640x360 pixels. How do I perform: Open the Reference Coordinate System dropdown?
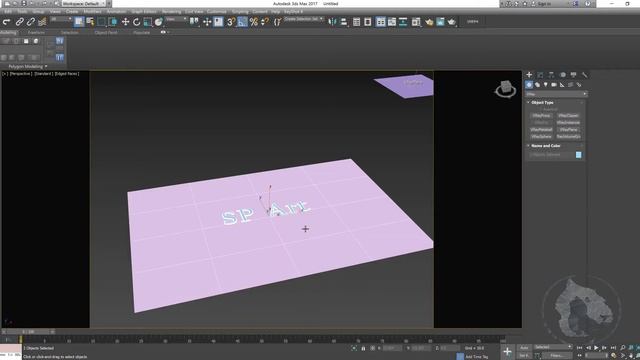(x=176, y=20)
